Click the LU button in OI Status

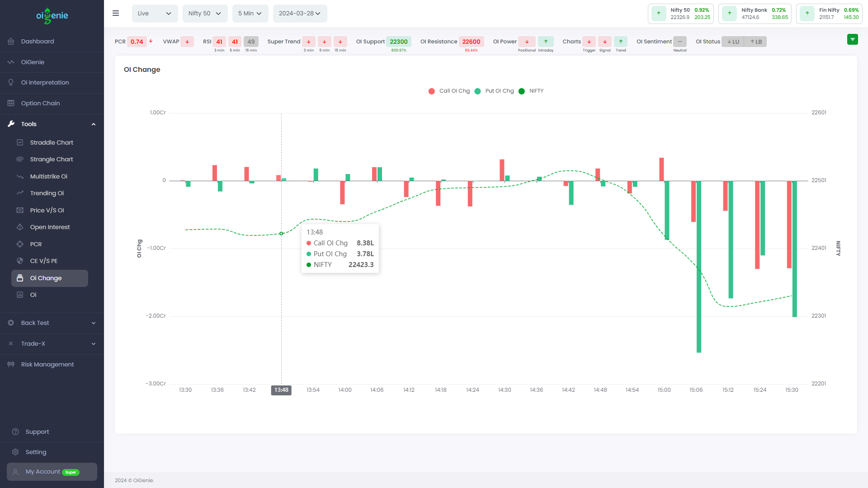click(x=733, y=41)
